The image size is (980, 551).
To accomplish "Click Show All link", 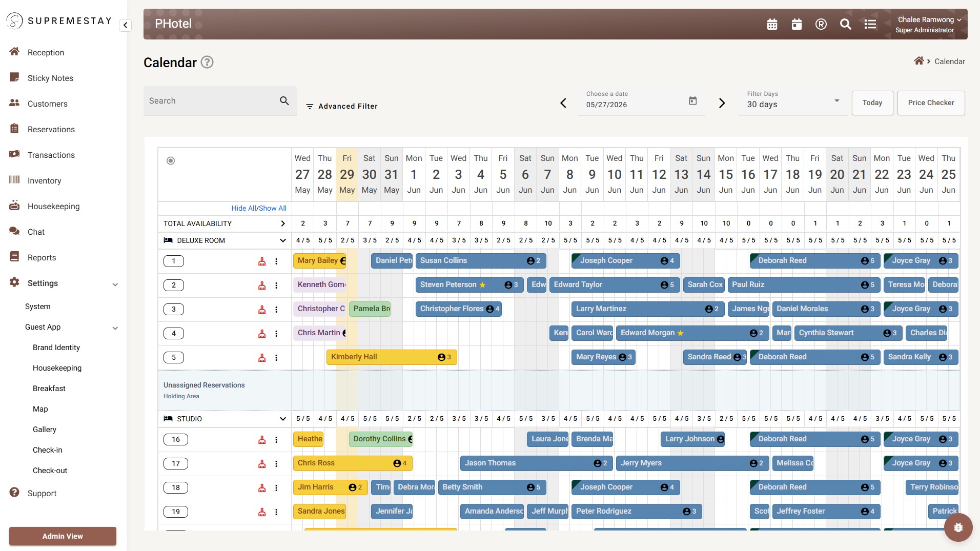I will tap(273, 208).
